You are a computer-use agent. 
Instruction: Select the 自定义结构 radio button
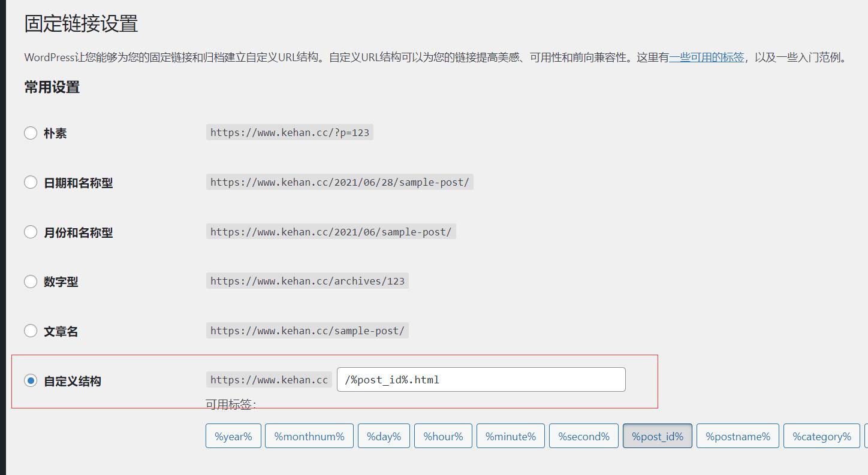pos(31,380)
